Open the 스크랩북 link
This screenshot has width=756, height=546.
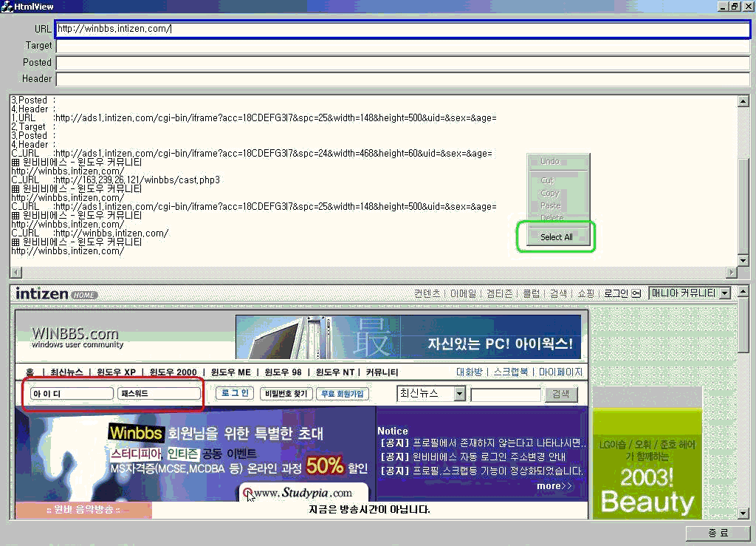(x=511, y=372)
